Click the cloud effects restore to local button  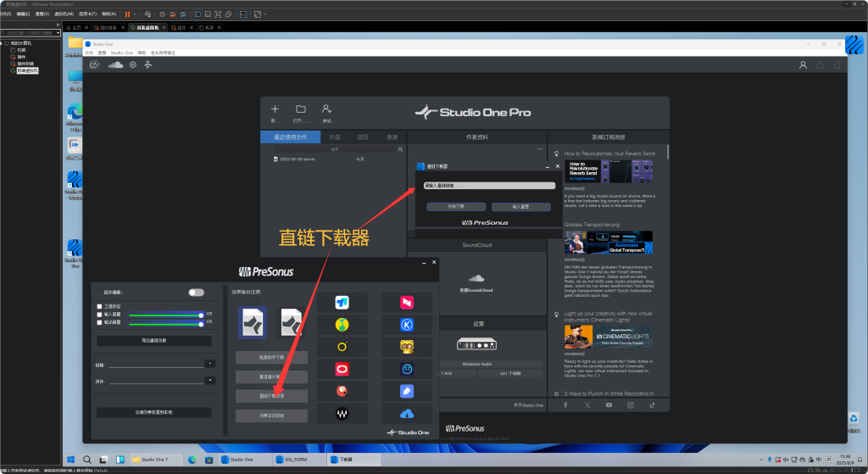[x=154, y=413]
